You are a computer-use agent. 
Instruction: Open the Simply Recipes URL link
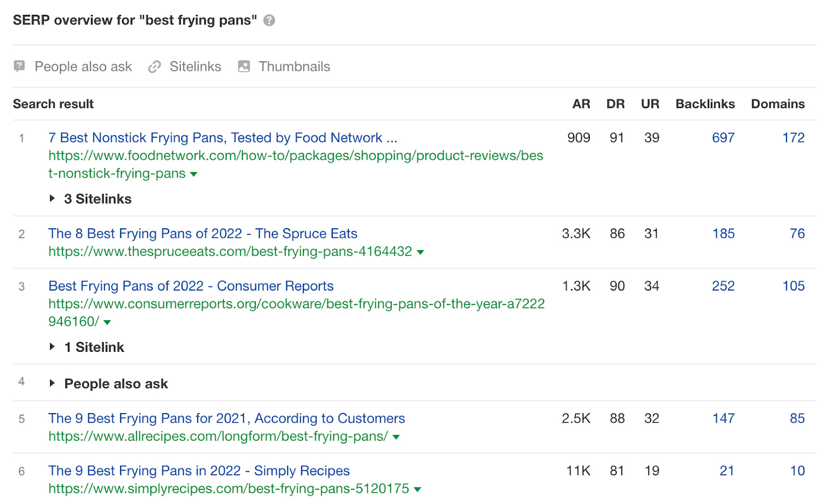coord(228,489)
